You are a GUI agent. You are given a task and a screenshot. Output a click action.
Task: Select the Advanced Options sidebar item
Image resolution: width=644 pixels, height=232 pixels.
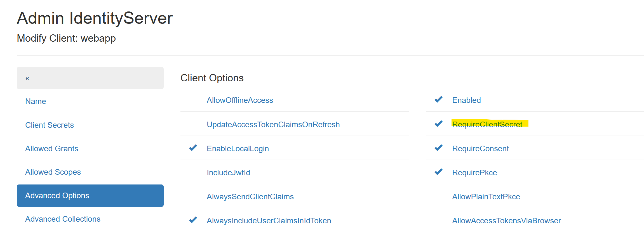coord(57,196)
